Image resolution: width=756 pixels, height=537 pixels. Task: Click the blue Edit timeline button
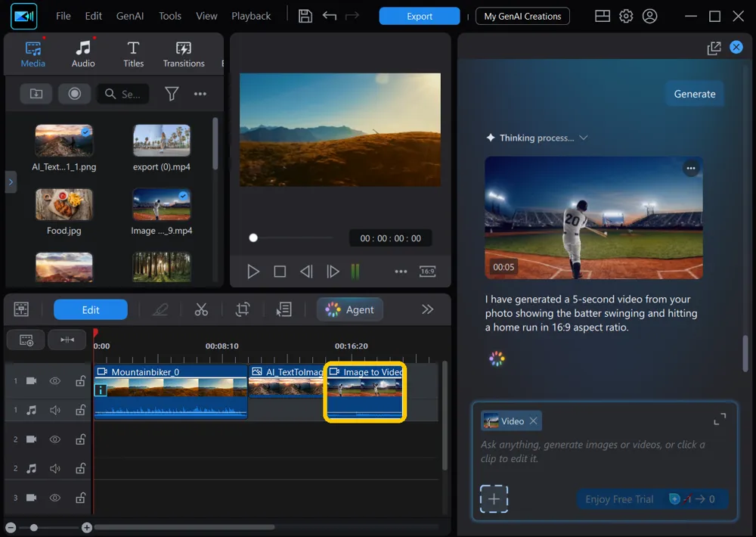pyautogui.click(x=91, y=310)
